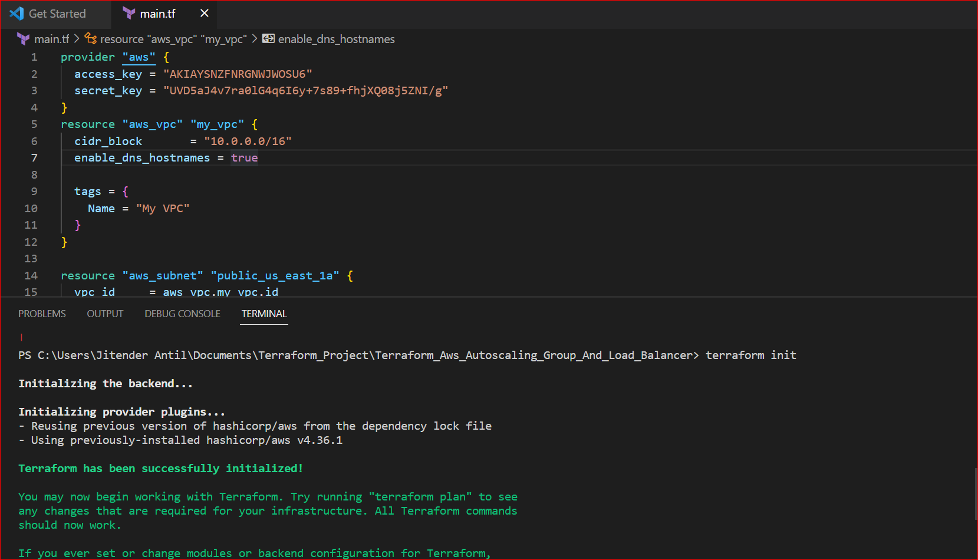The width and height of the screenshot is (978, 560).
Task: Click the resource symbol icon in breadcrumb
Action: 91,39
